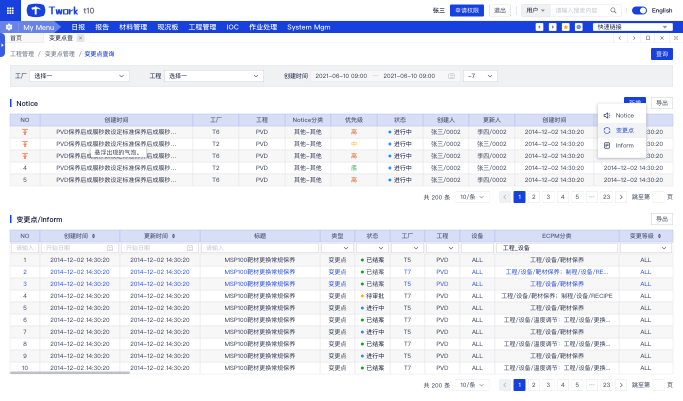Open the settings gear beside My Menu
Screen dimensions: 683x401
[9, 27]
